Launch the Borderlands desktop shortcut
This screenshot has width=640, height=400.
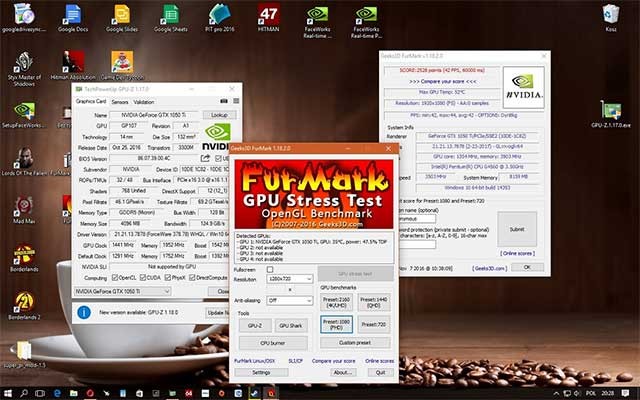24,258
